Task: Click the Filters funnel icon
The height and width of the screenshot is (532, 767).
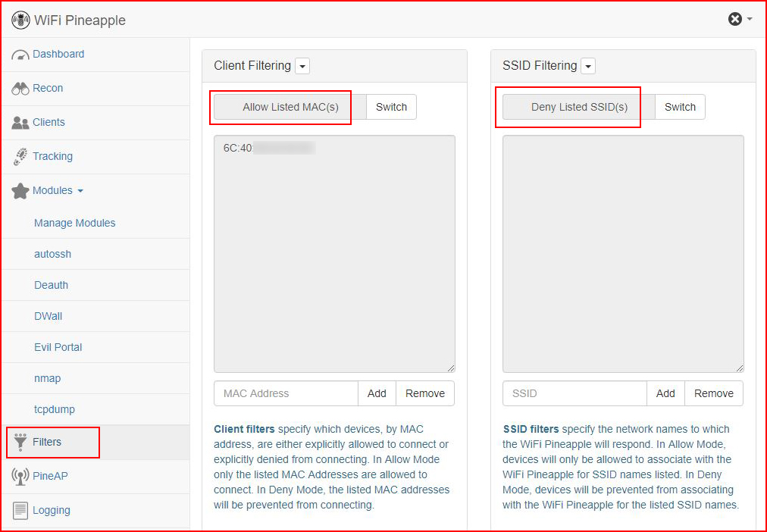Action: coord(20,442)
